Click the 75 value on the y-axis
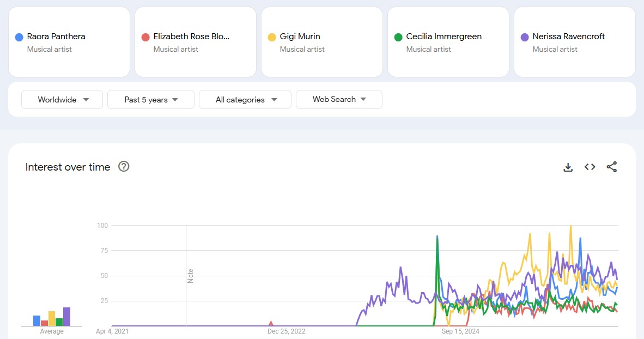644x339 pixels. 104,250
